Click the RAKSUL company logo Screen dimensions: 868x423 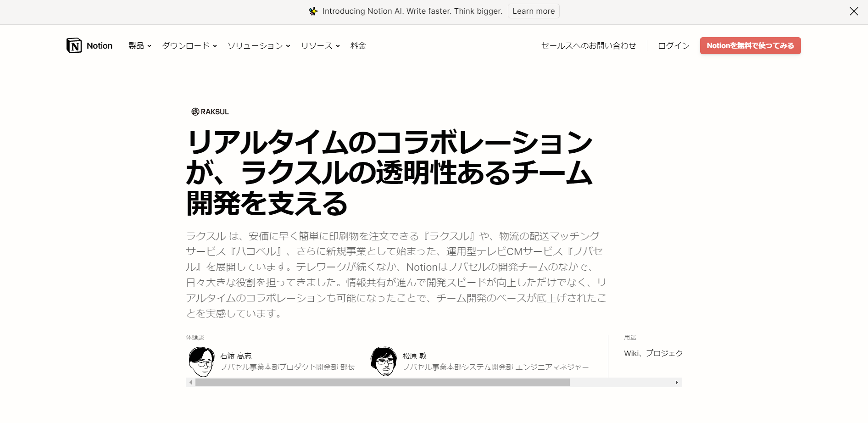(x=210, y=111)
